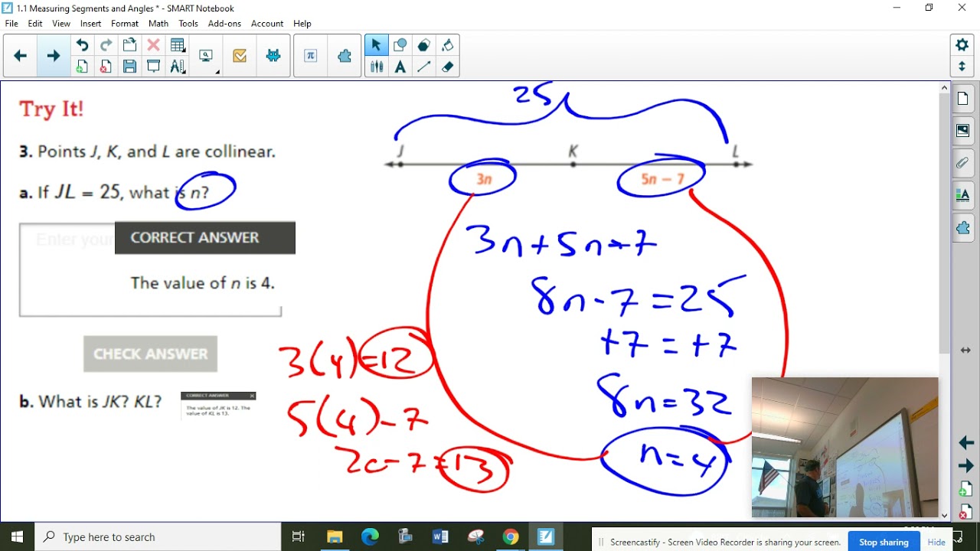Redo the last action
Screen dimensions: 980x551
click(106, 45)
